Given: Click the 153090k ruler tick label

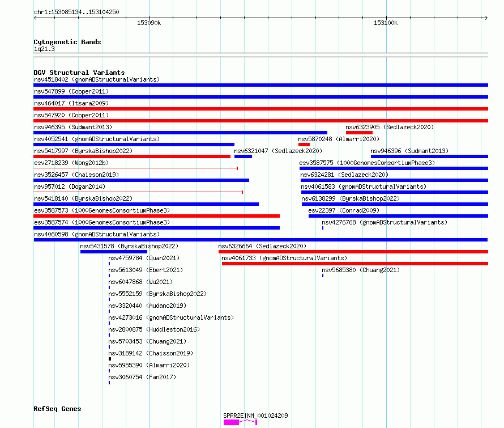Looking at the screenshot, I should [149, 23].
